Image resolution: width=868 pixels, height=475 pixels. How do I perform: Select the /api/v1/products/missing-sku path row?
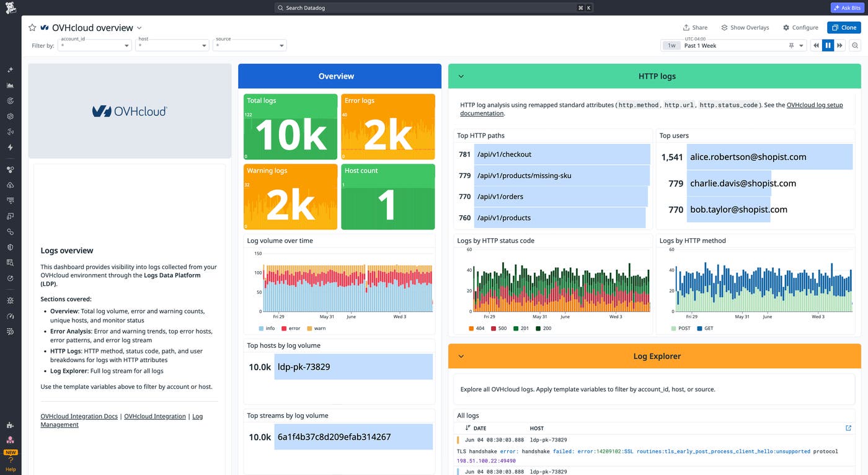(x=554, y=175)
